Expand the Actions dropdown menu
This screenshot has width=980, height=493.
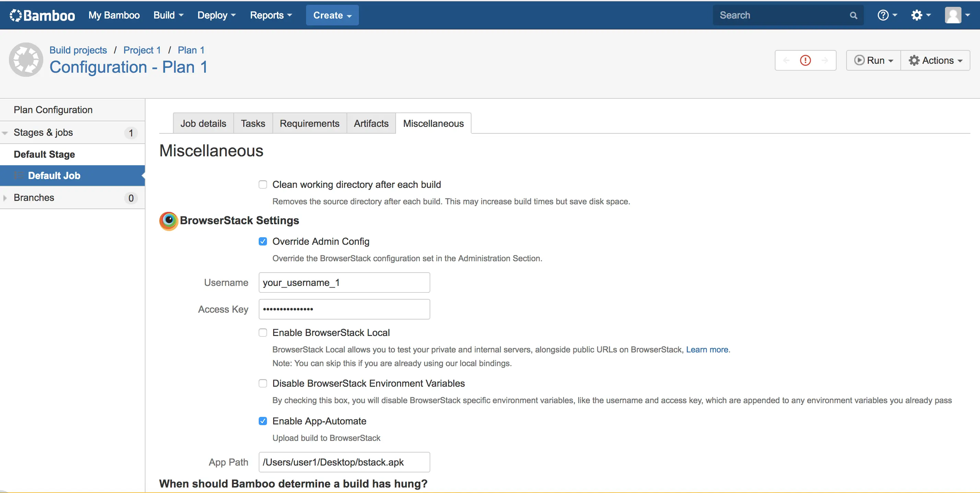tap(935, 60)
